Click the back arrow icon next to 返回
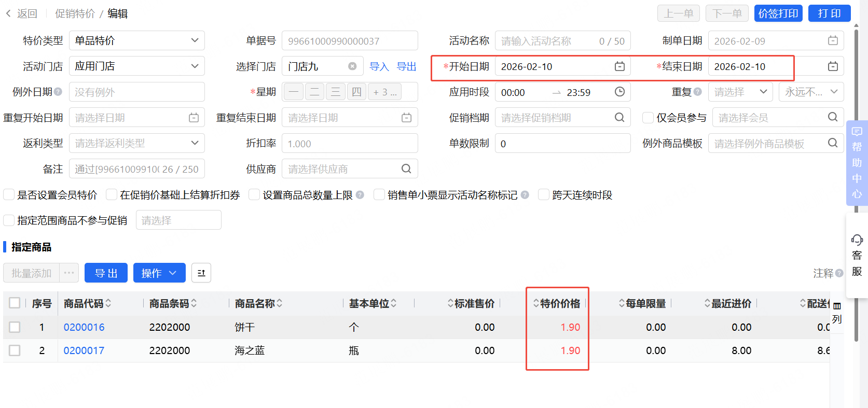This screenshot has width=868, height=408. (8, 13)
